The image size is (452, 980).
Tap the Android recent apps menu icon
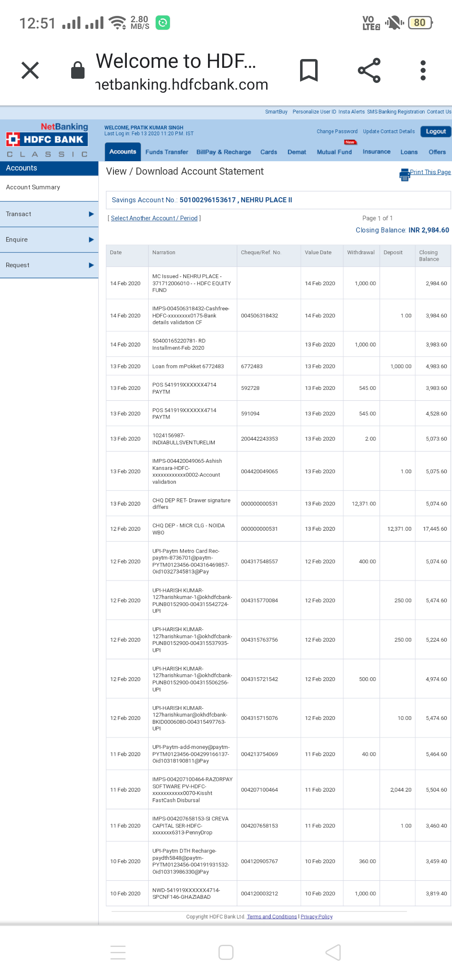point(118,952)
